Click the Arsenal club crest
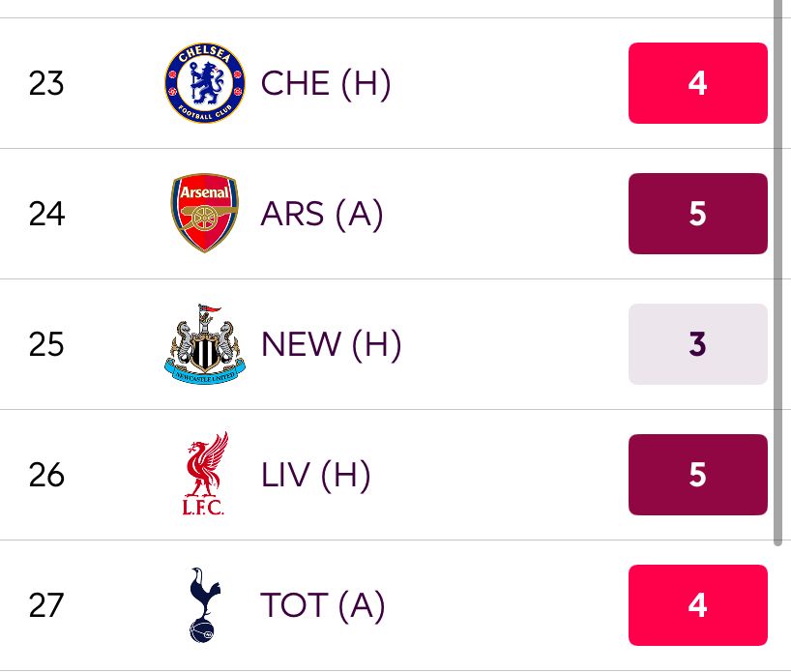 tap(205, 213)
